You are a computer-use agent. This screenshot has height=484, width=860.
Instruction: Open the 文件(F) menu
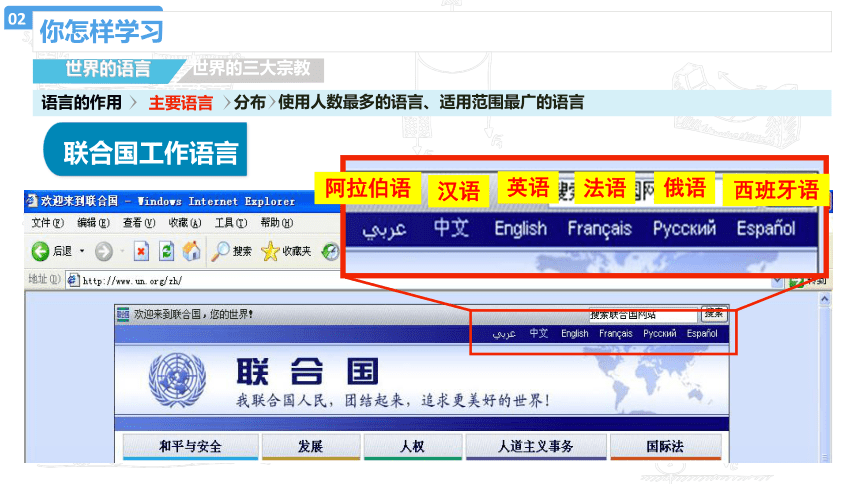(47, 223)
